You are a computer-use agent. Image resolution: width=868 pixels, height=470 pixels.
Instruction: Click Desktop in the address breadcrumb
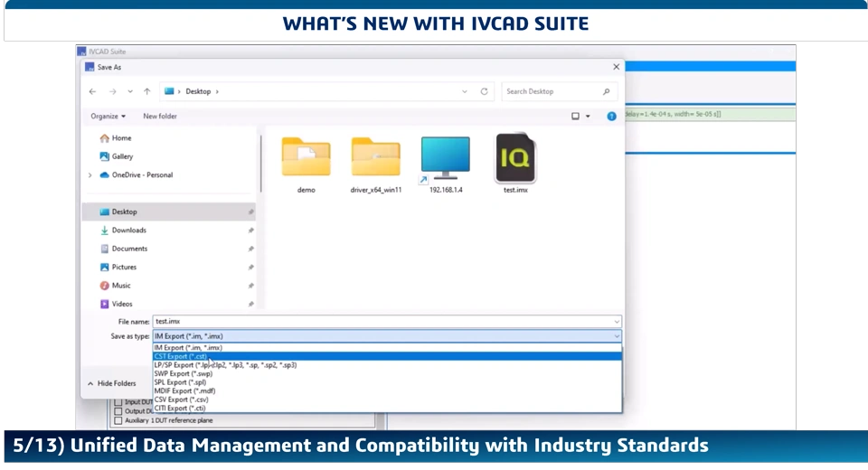(x=198, y=91)
